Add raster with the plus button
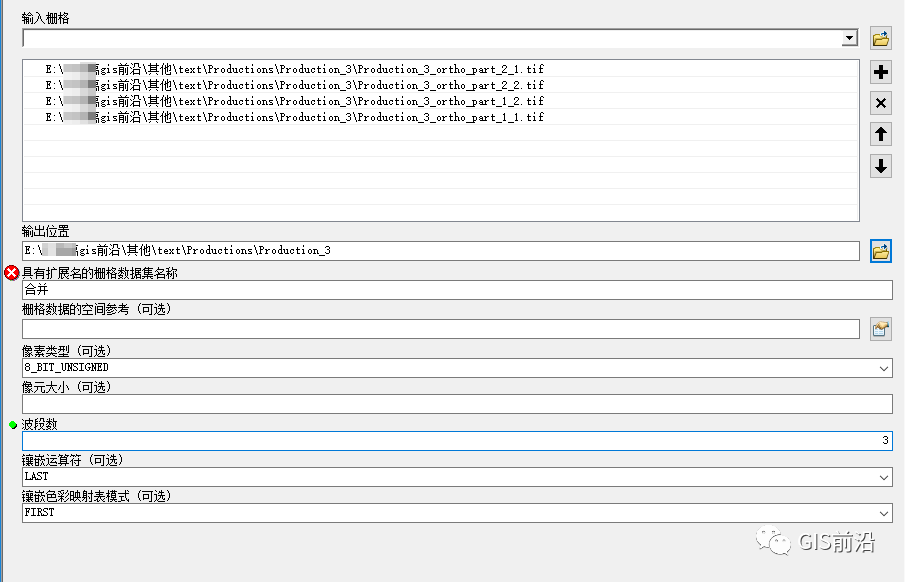Screen dimensions: 905x582 (881, 72)
